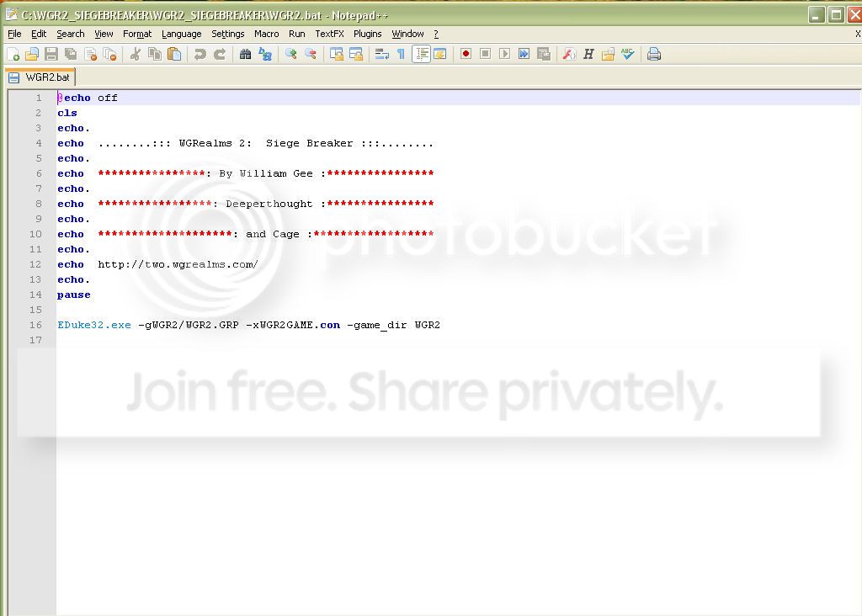The image size is (862, 616).
Task: Click the Cut scissors icon
Action: tap(135, 54)
